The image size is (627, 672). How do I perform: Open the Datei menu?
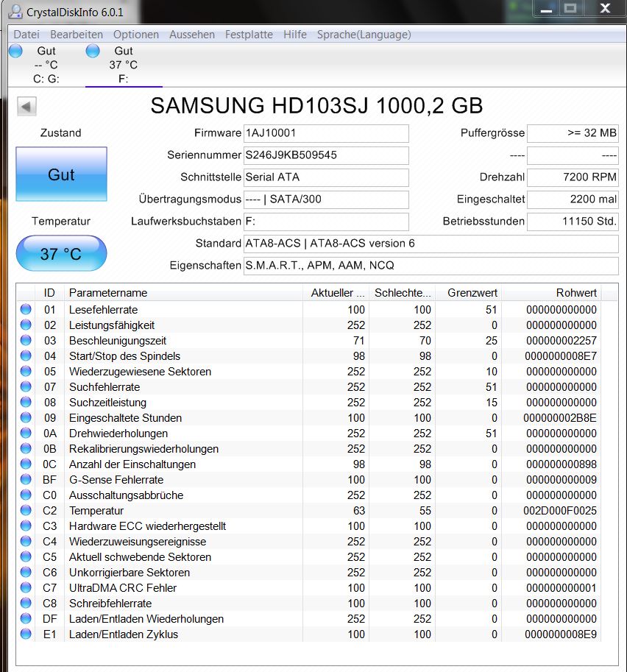[26, 35]
